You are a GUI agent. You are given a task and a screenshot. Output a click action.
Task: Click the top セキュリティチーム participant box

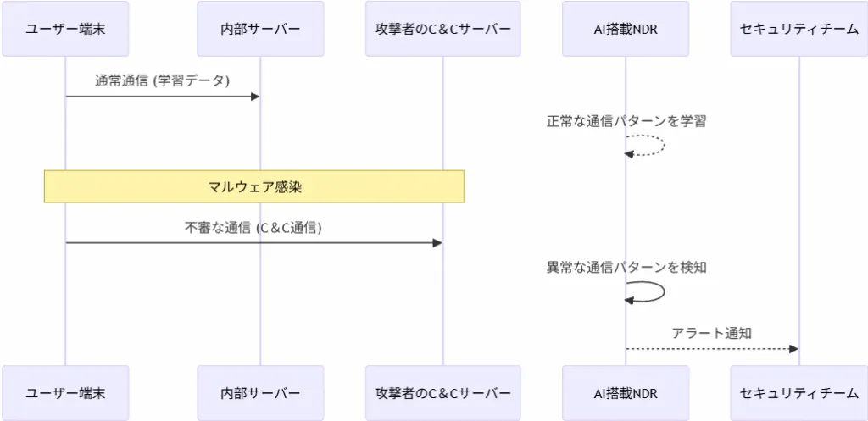click(798, 29)
